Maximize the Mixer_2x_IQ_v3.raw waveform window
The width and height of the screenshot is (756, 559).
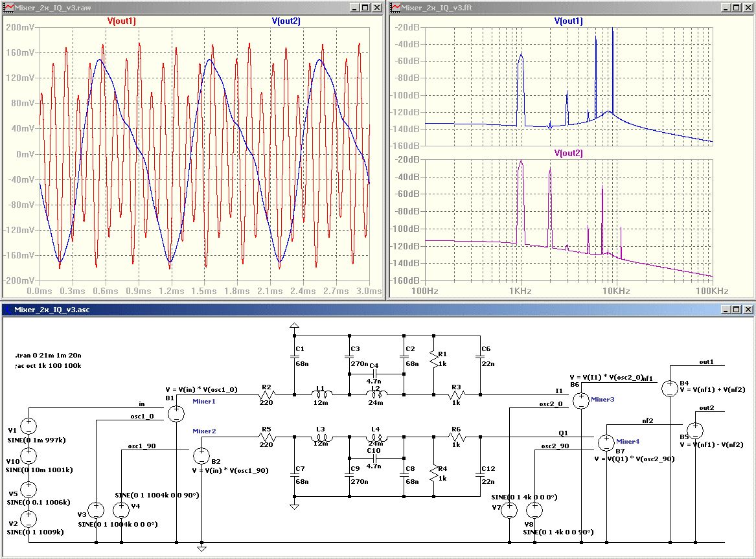[365, 8]
